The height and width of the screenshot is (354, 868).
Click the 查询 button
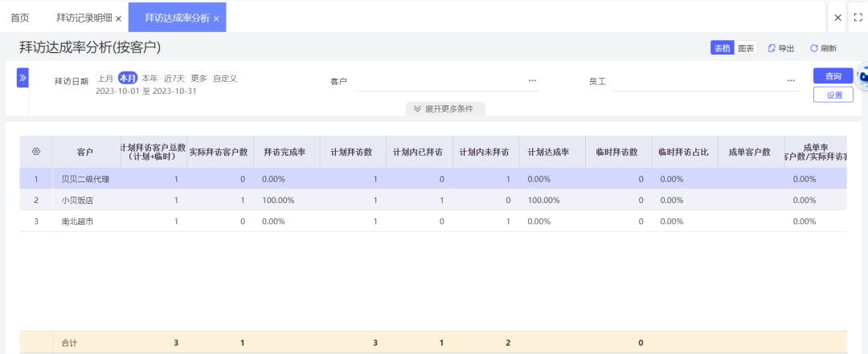833,75
